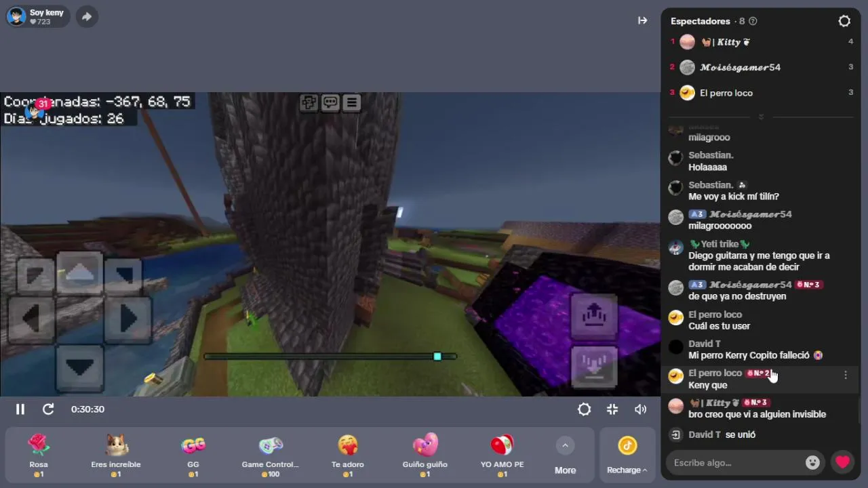The width and height of the screenshot is (868, 488).
Task: Open Recharge coins menu
Action: (x=627, y=455)
